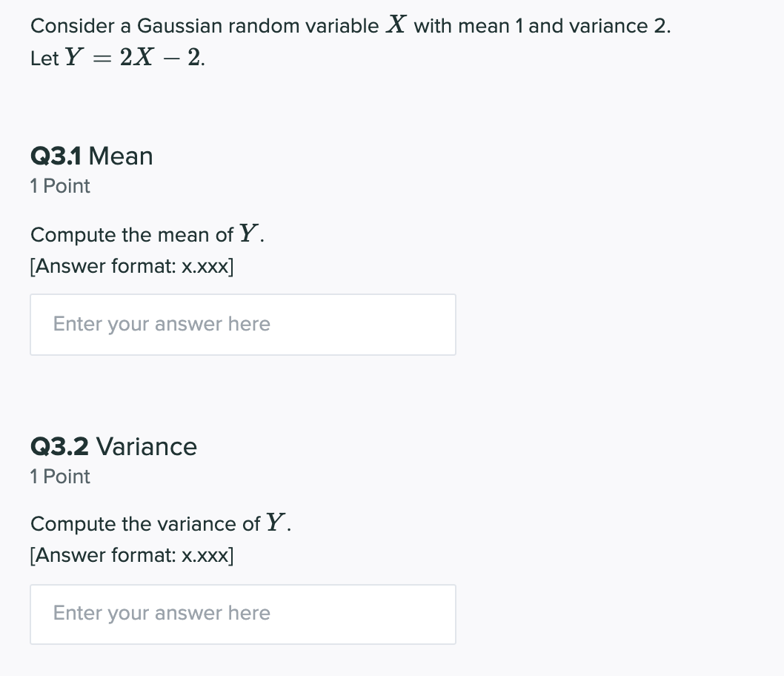Click the placeholder text in the first answer box
This screenshot has height=676, width=784.
[x=161, y=324]
